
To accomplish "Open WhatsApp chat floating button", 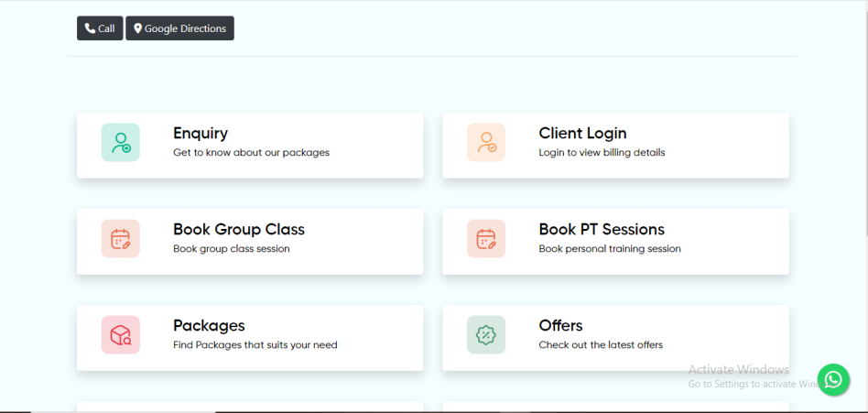I will pyautogui.click(x=833, y=380).
